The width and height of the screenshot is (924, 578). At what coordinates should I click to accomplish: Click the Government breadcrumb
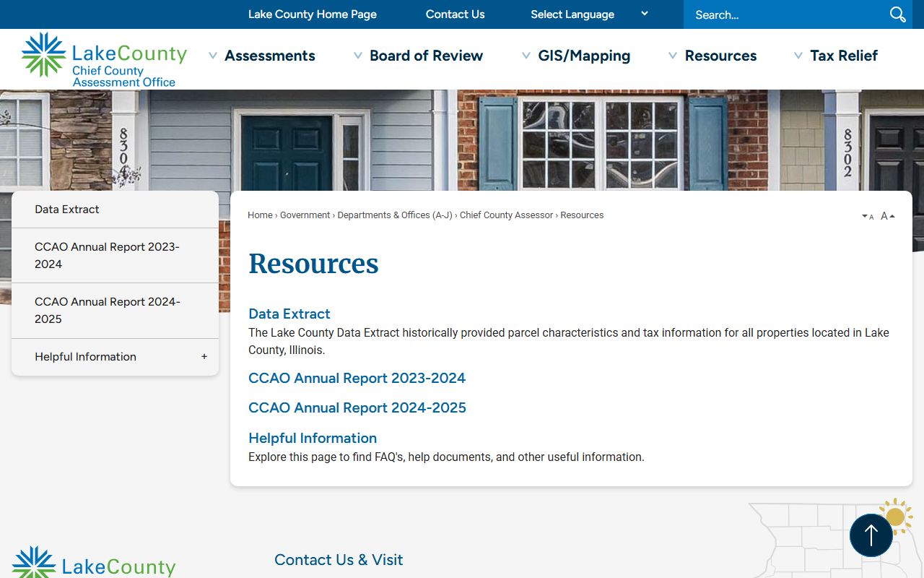(x=305, y=215)
